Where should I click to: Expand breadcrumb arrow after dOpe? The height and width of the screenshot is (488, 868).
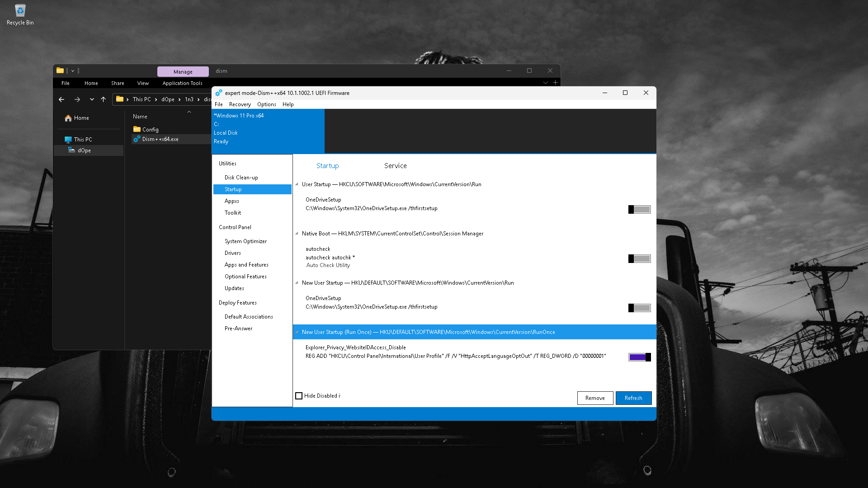179,99
